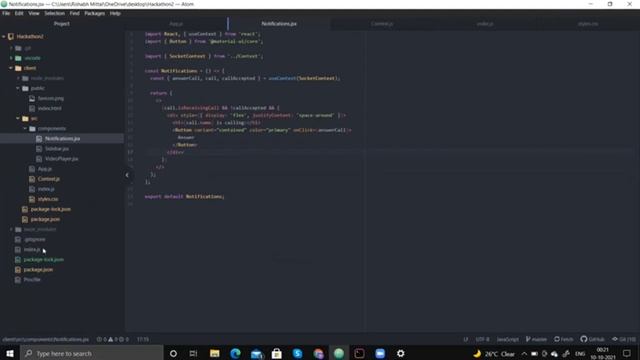Image resolution: width=640 pixels, height=360 pixels.
Task: Open Settings gear on taskbar
Action: (x=401, y=353)
